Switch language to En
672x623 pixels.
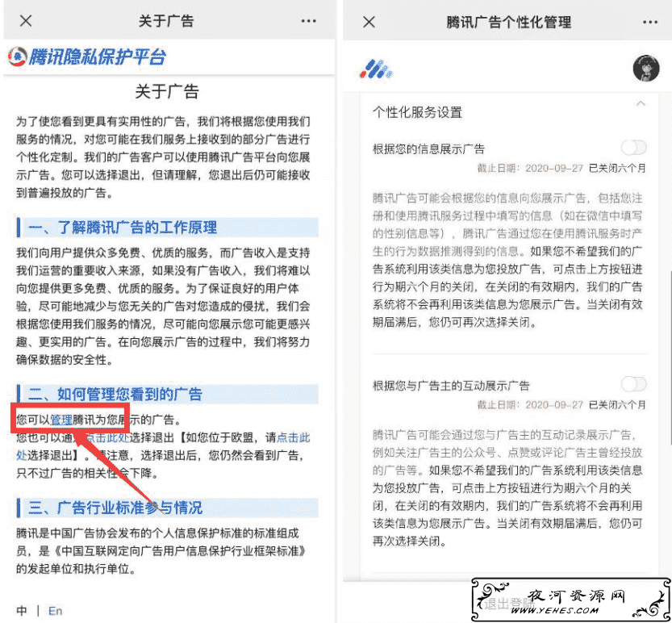[56, 611]
